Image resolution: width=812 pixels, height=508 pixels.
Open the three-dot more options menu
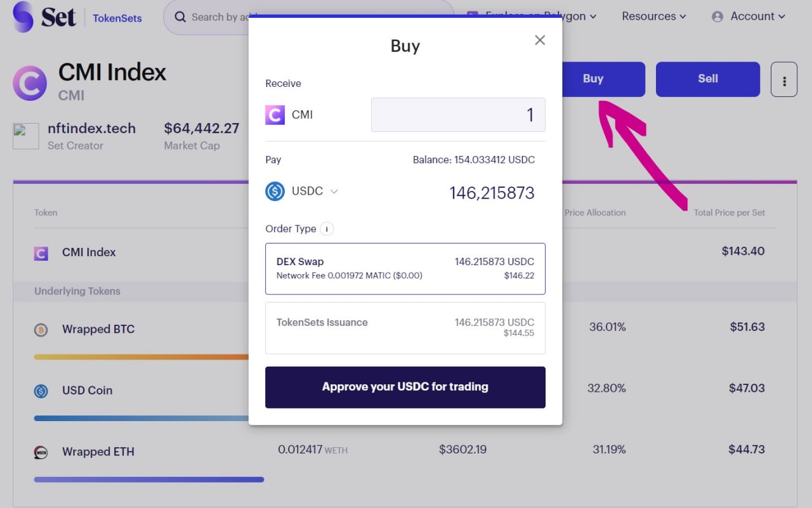tap(784, 79)
